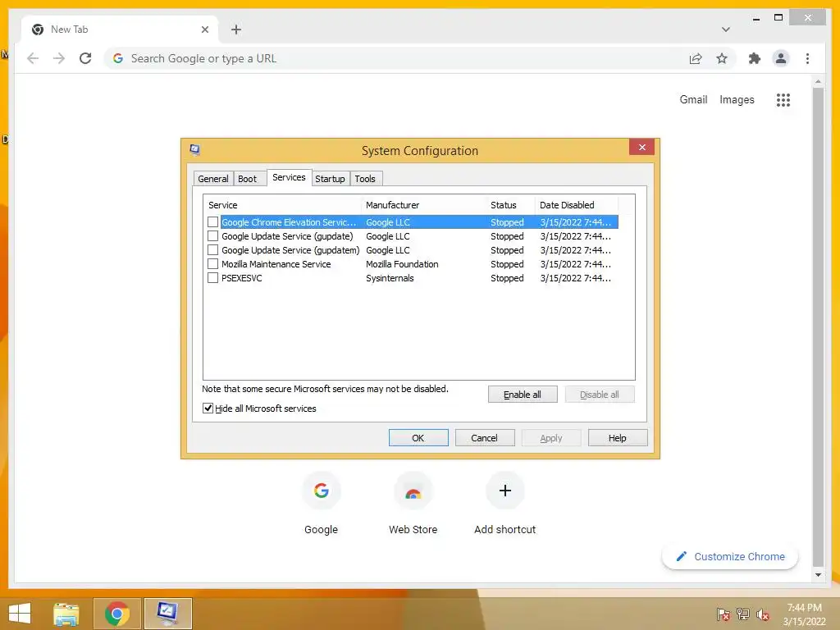This screenshot has height=630, width=840.
Task: Close the New Tab tab
Action: 204,30
